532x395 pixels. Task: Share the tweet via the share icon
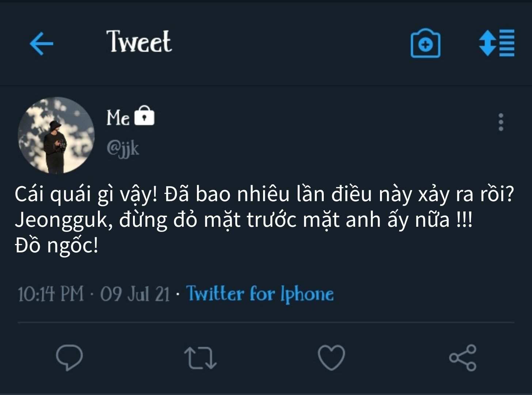[x=463, y=358]
